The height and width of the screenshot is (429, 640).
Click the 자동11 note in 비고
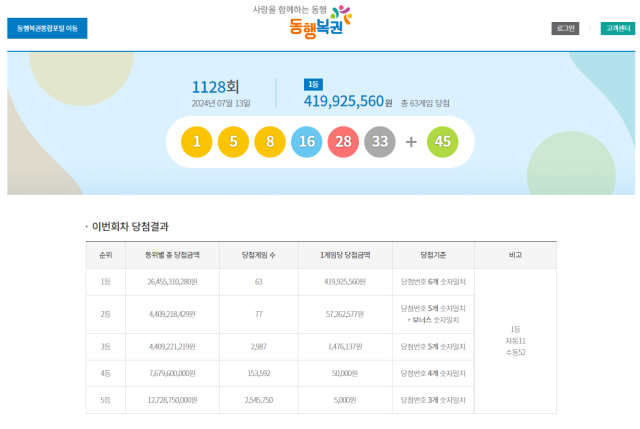tap(516, 341)
